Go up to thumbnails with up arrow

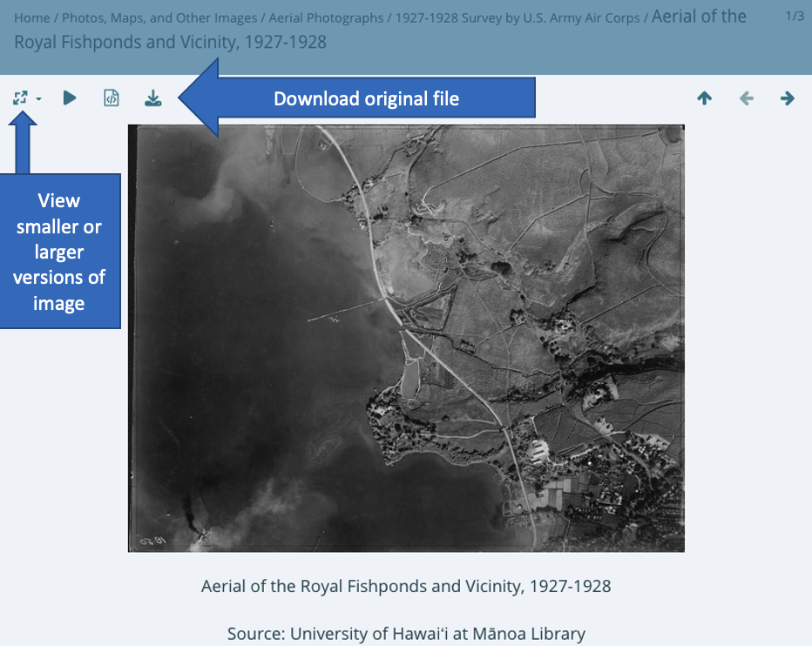(704, 98)
